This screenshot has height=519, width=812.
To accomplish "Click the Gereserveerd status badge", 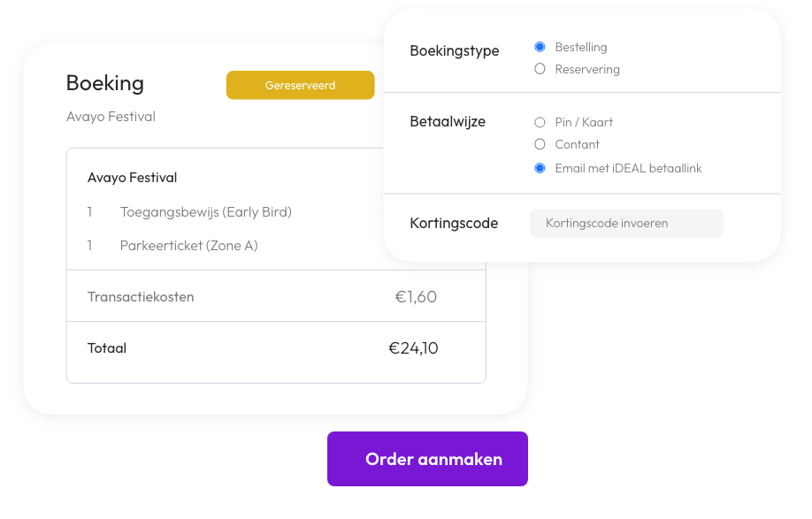I will pyautogui.click(x=300, y=85).
